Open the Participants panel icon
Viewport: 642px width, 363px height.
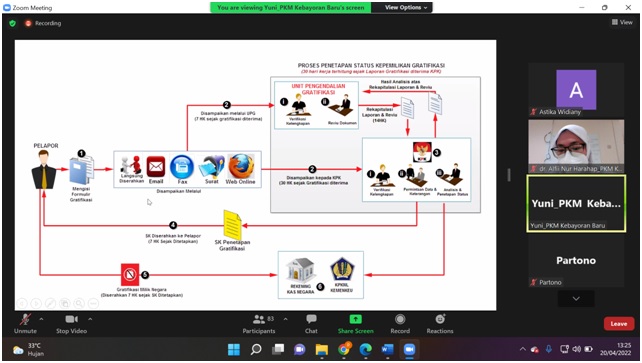pyautogui.click(x=259, y=319)
